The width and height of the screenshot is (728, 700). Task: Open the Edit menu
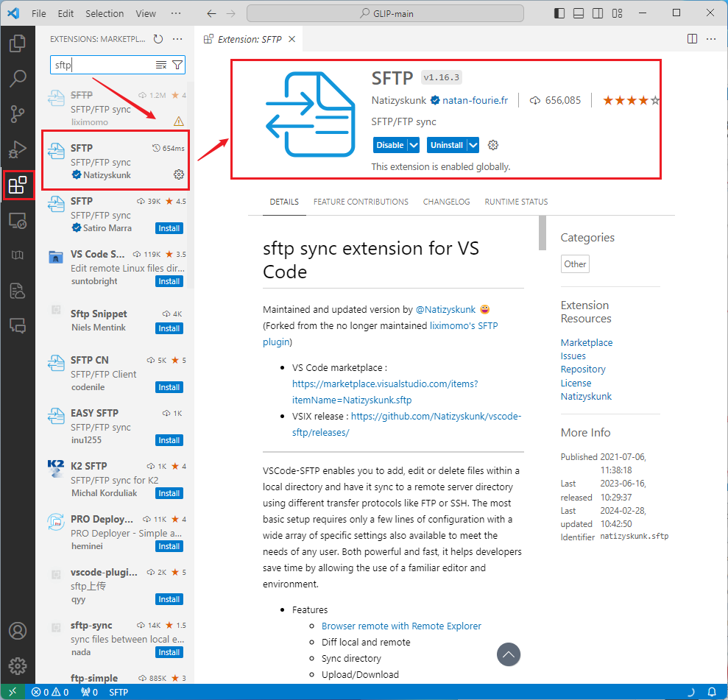click(x=66, y=13)
